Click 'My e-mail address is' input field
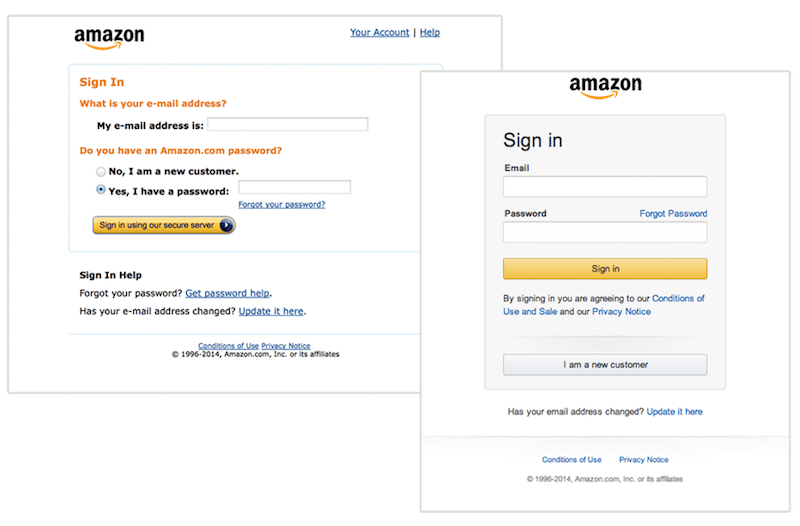The width and height of the screenshot is (800, 526). pyautogui.click(x=288, y=124)
